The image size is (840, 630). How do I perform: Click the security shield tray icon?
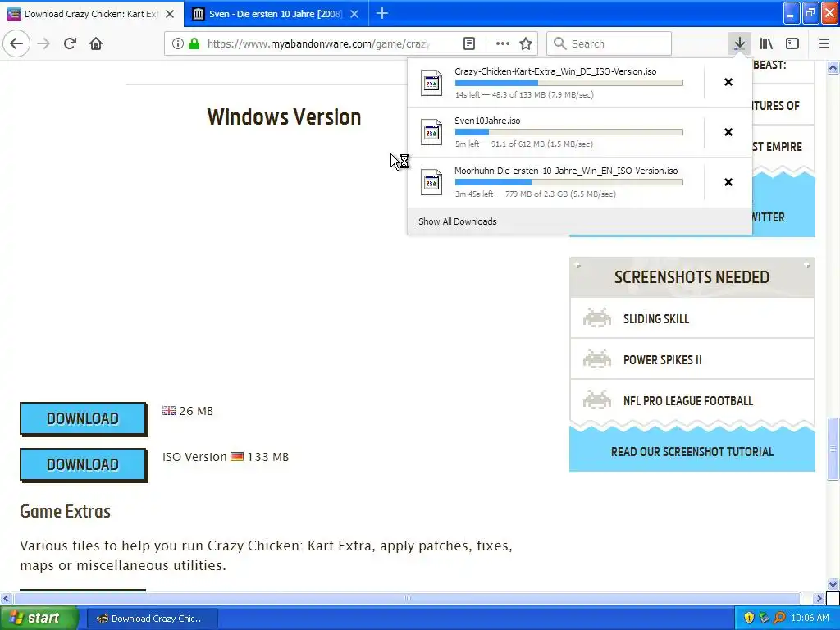tap(749, 619)
